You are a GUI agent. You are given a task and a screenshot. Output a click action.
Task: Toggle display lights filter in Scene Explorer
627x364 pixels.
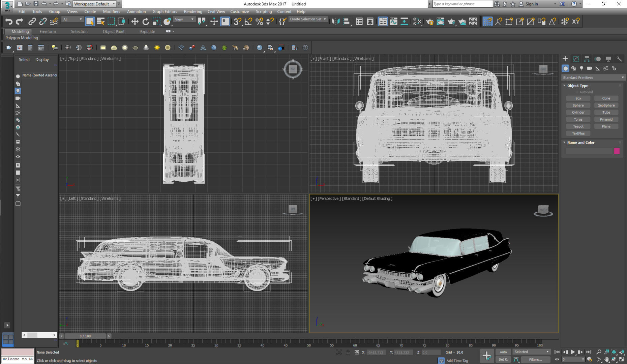click(x=18, y=91)
